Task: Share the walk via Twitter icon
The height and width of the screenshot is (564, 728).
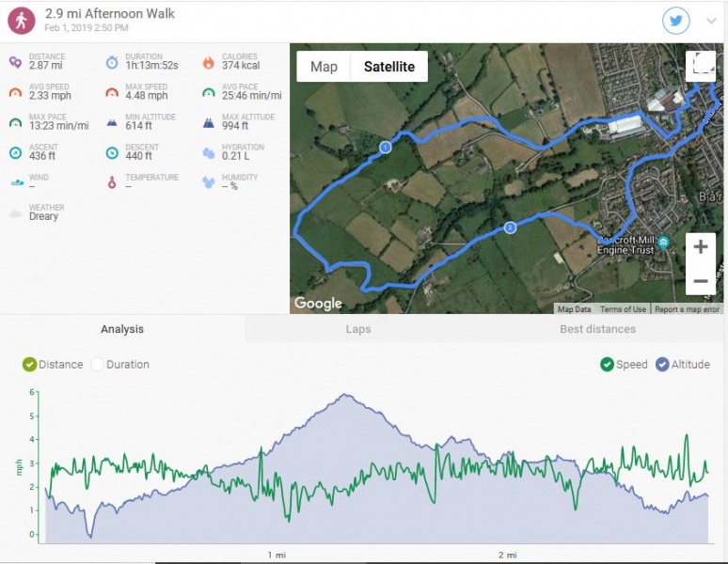Action: 675,21
